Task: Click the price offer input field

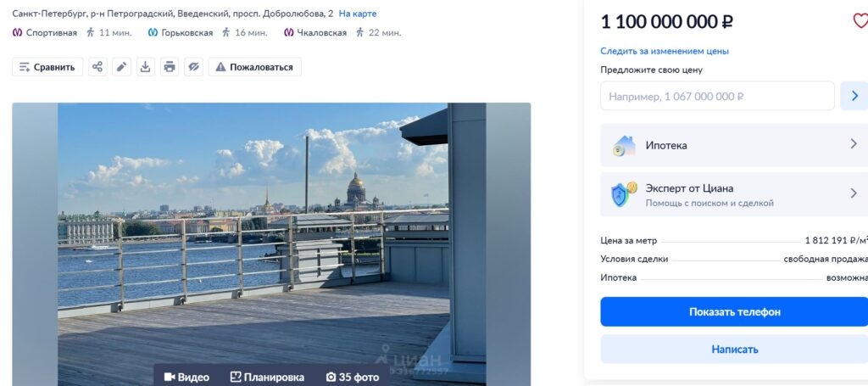Action: pyautogui.click(x=717, y=96)
